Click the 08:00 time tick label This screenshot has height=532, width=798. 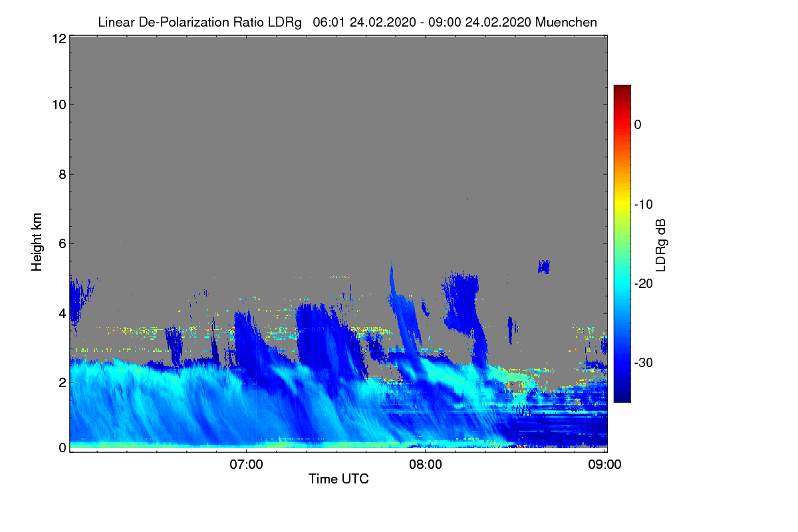pos(425,465)
